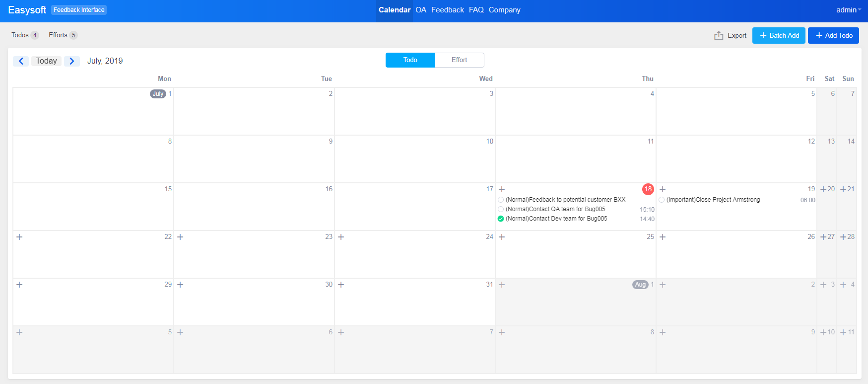The image size is (868, 384).
Task: Click the previous month arrow
Action: pos(21,61)
